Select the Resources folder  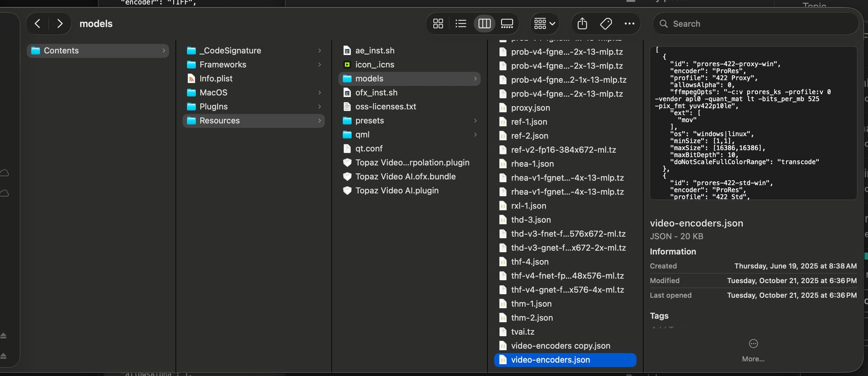coord(254,121)
